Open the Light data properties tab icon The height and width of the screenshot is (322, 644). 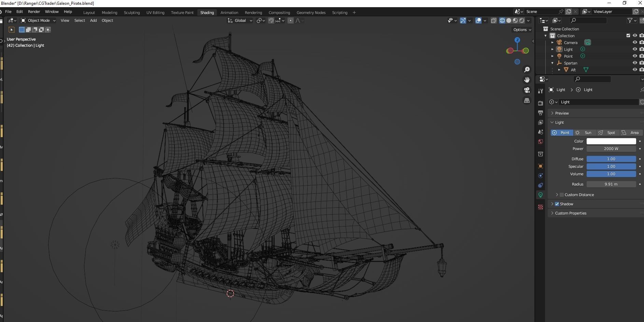coord(540,195)
